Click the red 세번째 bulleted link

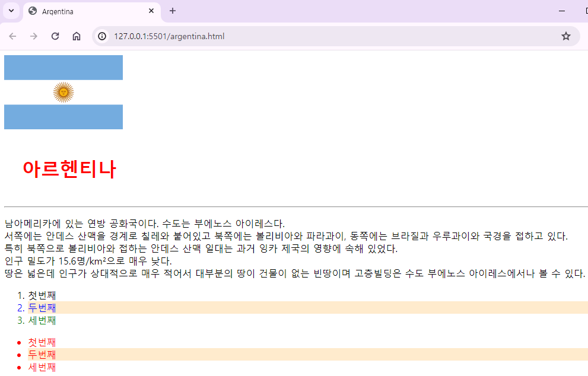point(42,367)
